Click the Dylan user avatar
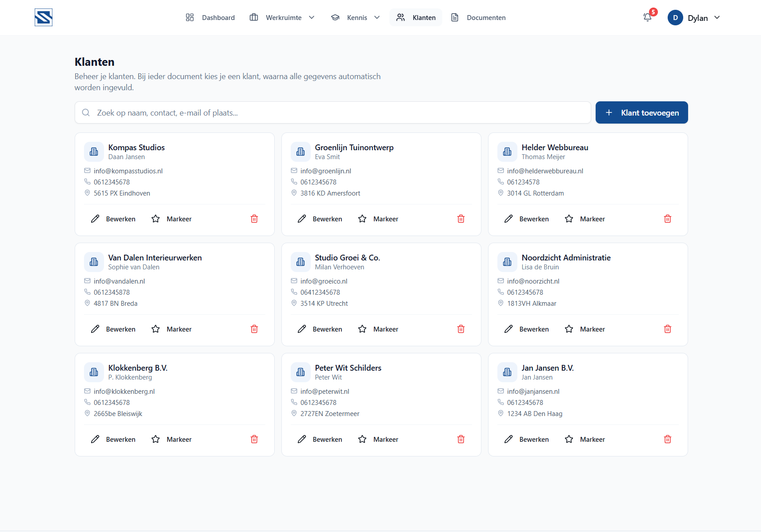761x532 pixels. [x=675, y=17]
